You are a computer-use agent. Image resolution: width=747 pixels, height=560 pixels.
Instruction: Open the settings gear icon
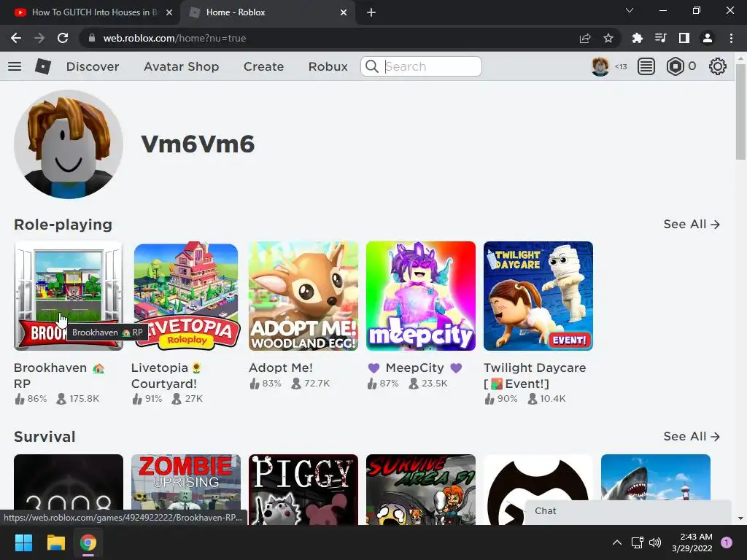[718, 66]
